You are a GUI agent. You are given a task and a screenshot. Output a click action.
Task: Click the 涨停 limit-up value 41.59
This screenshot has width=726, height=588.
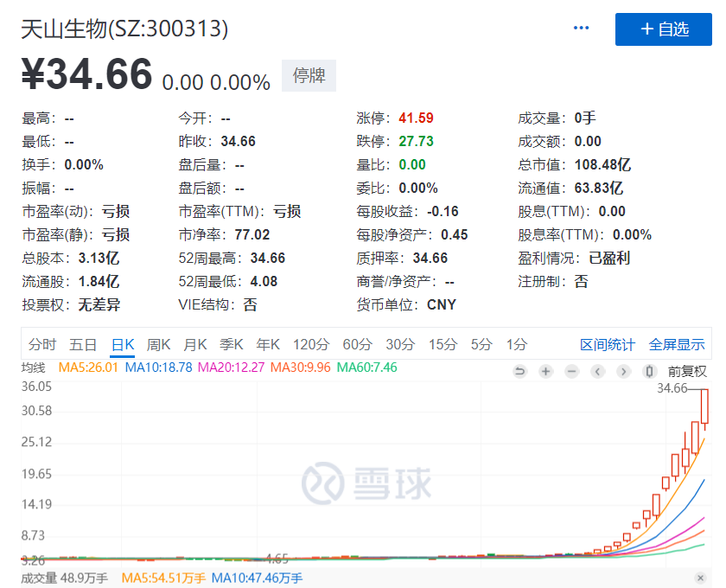416,118
